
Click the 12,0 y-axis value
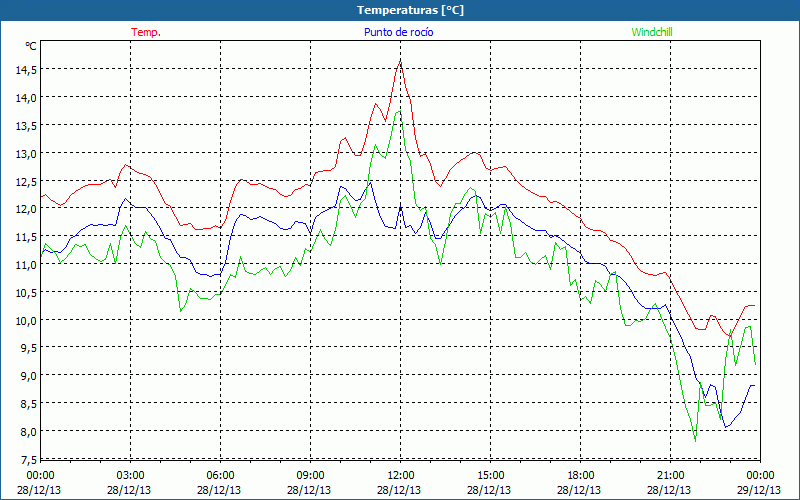(x=26, y=209)
